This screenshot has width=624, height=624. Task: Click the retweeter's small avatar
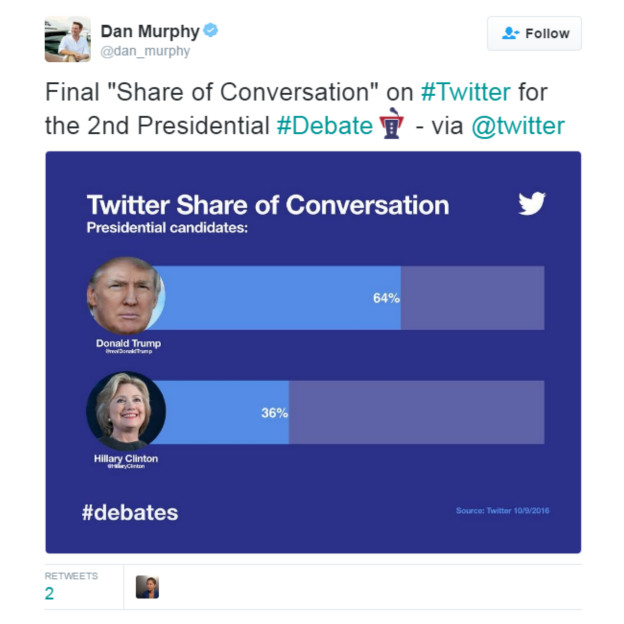click(x=147, y=587)
